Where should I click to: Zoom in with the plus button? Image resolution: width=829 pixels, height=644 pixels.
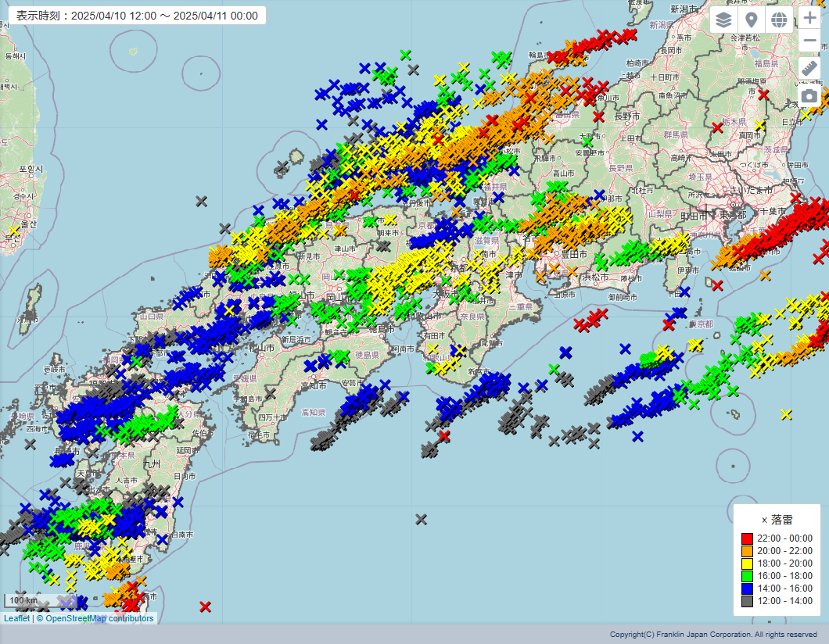(809, 19)
